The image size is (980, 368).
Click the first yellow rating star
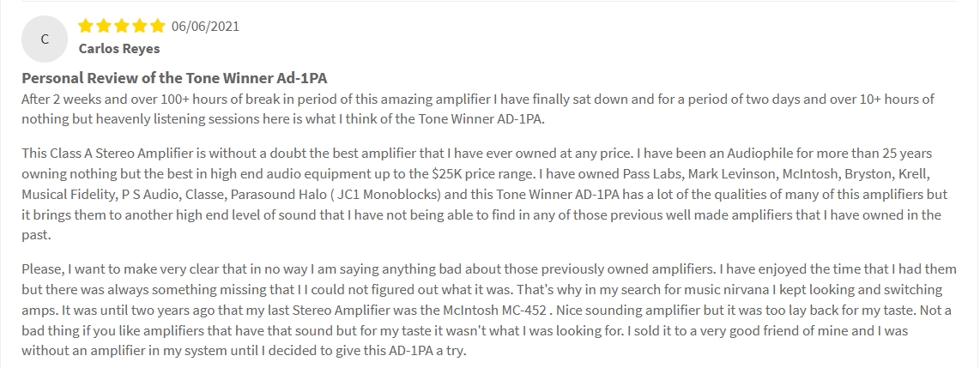tap(86, 26)
